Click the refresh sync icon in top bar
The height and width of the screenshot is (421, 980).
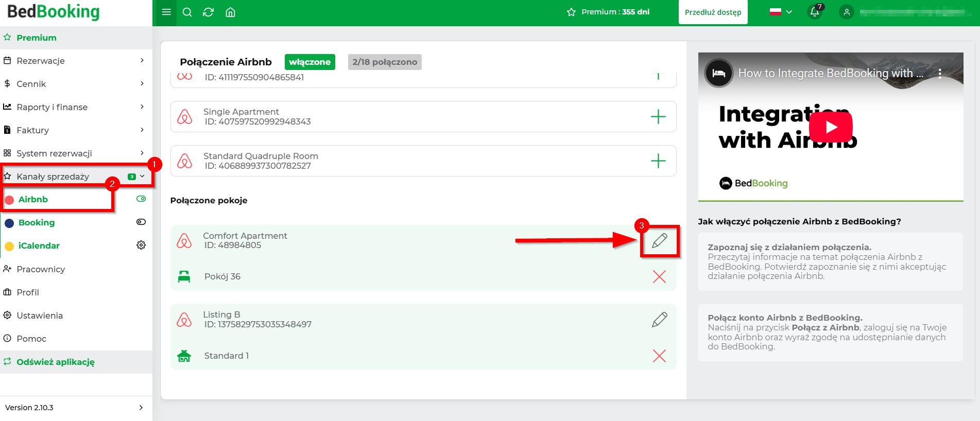point(209,12)
